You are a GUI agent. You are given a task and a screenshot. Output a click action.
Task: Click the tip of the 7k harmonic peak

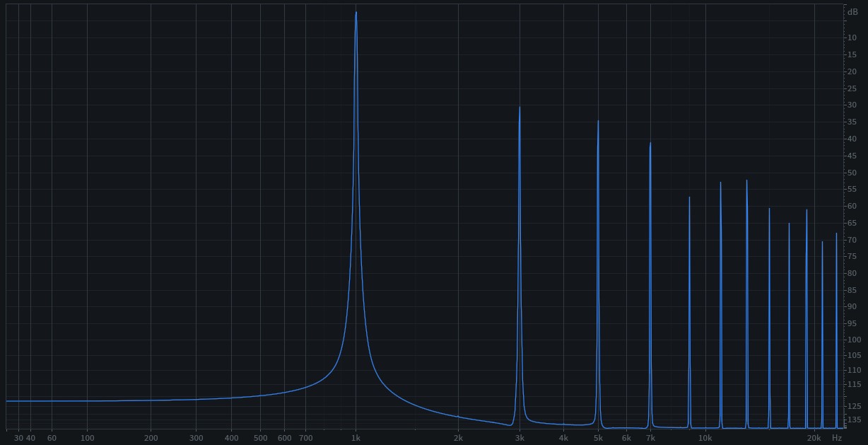pos(650,143)
